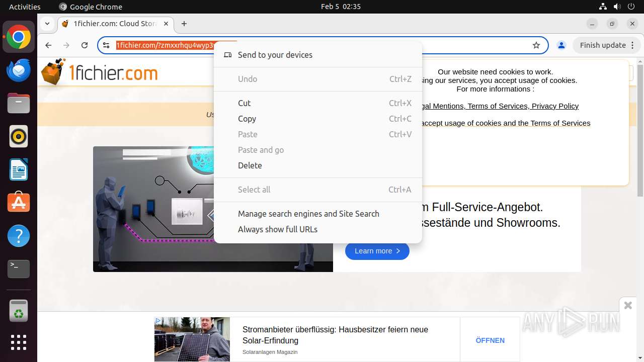The image size is (644, 362).
Task: Open the Chrome profile avatar
Action: [x=561, y=45]
